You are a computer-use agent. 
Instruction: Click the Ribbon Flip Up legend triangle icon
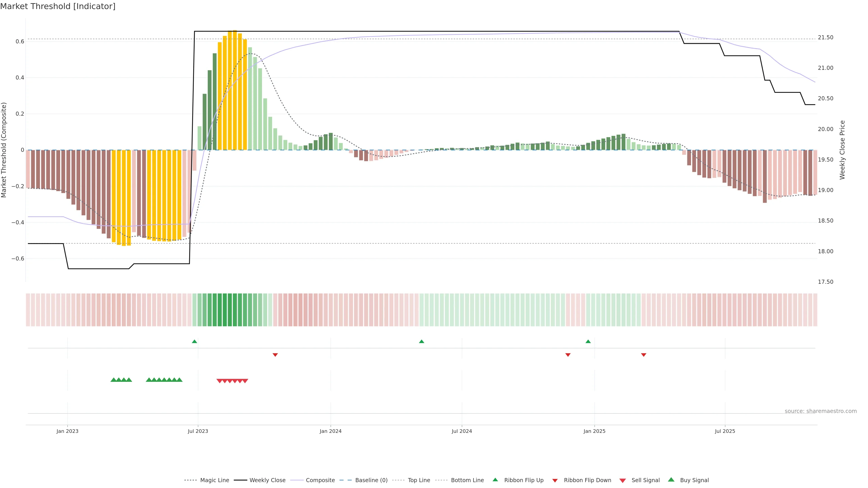(x=495, y=480)
